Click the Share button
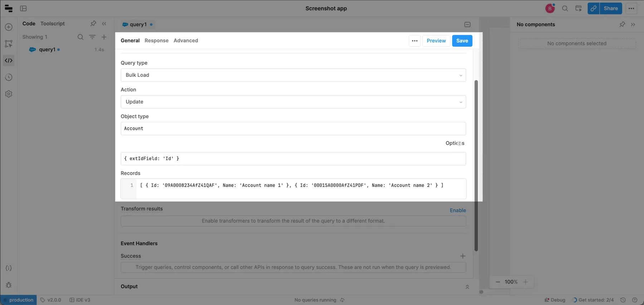 (x=611, y=8)
